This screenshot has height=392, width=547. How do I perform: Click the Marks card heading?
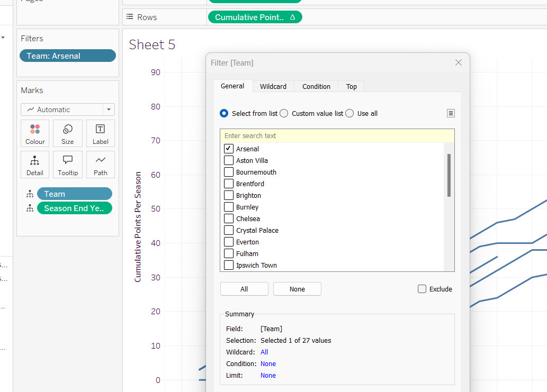[x=32, y=90]
